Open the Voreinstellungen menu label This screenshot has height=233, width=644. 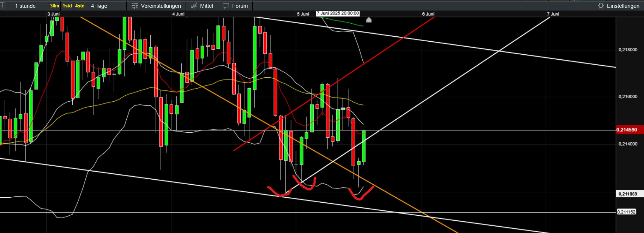pyautogui.click(x=161, y=6)
